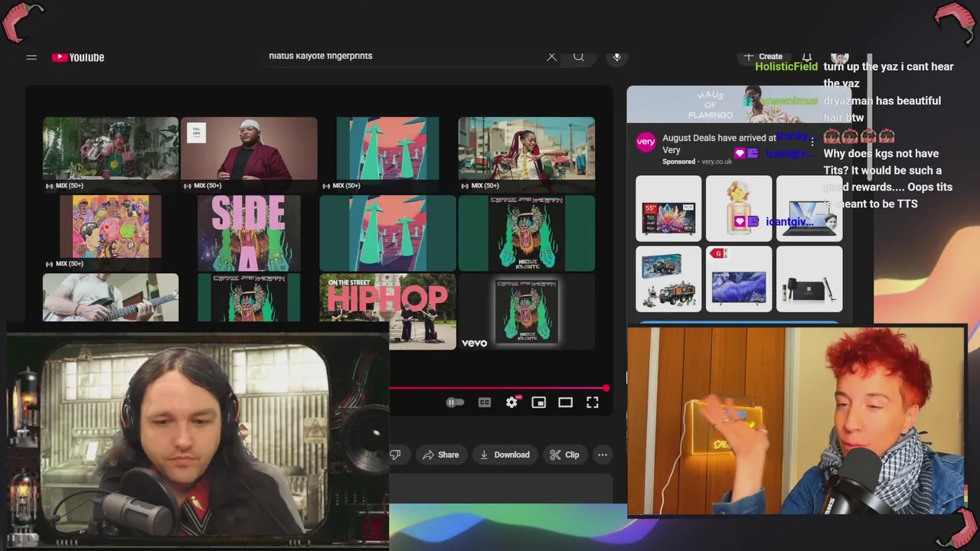Click the Share button
The width and height of the screenshot is (980, 551).
pos(440,455)
